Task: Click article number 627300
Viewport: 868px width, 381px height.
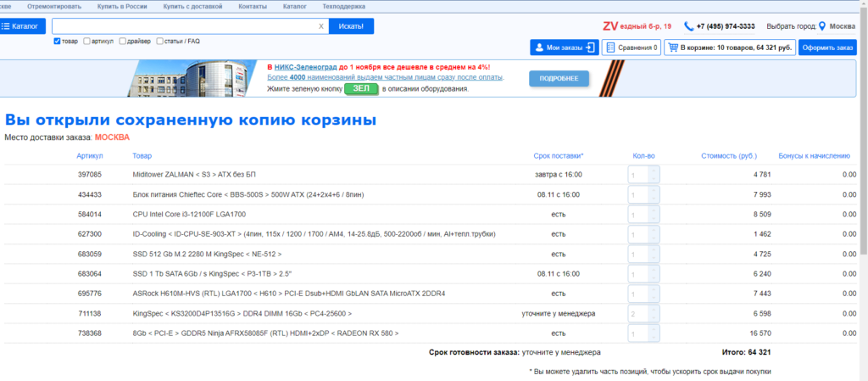Action: pos(90,234)
